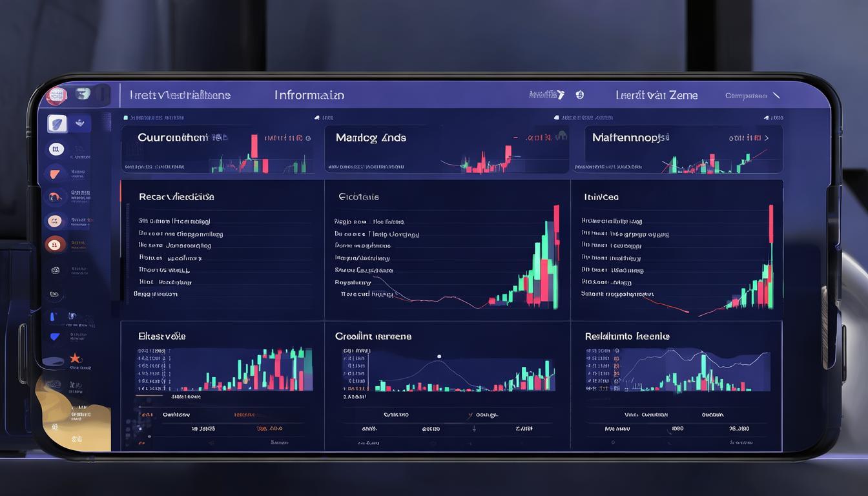
Task: Expand the Maftennnopjsi card right arrow
Action: point(767,138)
